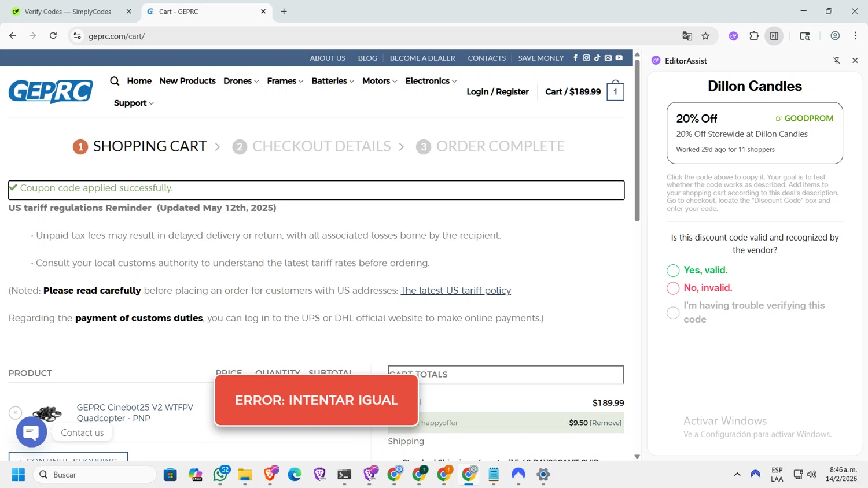Open GEPRC Instagram page icon
The width and height of the screenshot is (868, 488).
(586, 58)
